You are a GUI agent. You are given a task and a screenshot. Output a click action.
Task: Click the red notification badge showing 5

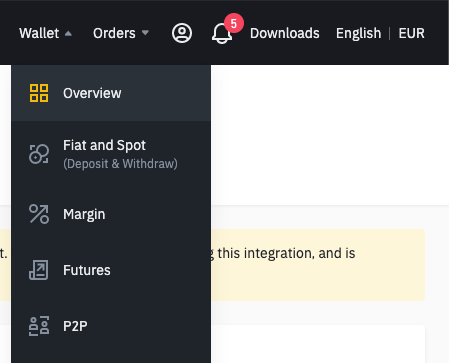[234, 23]
